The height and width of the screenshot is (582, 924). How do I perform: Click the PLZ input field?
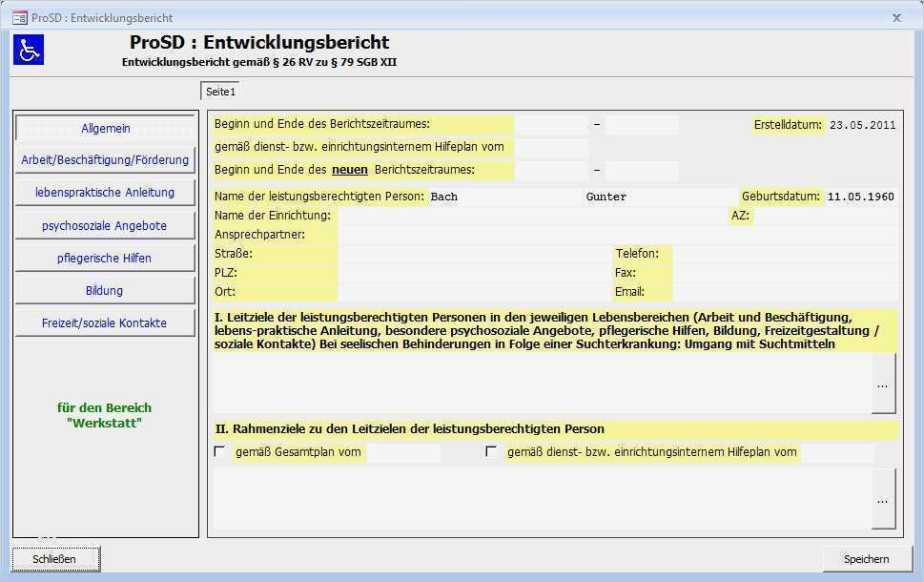point(475,273)
